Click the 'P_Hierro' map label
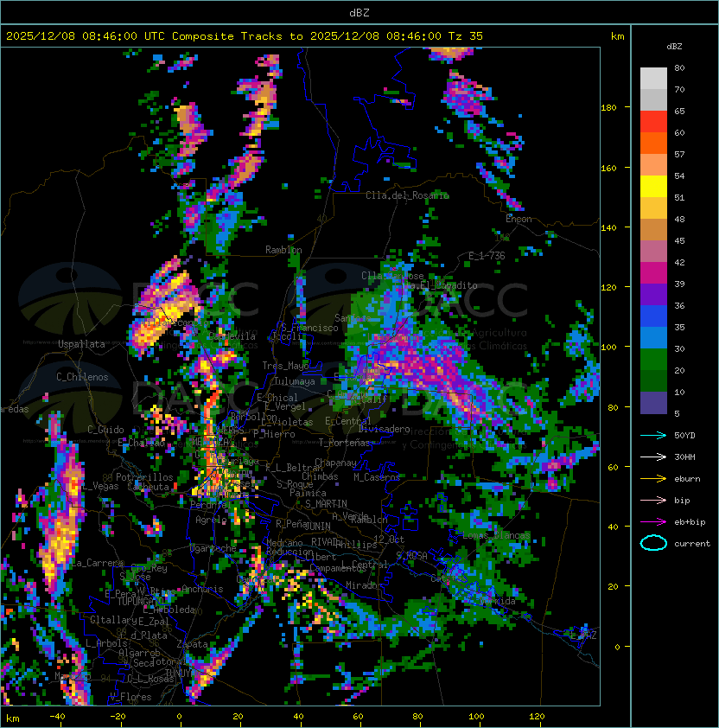 point(274,434)
